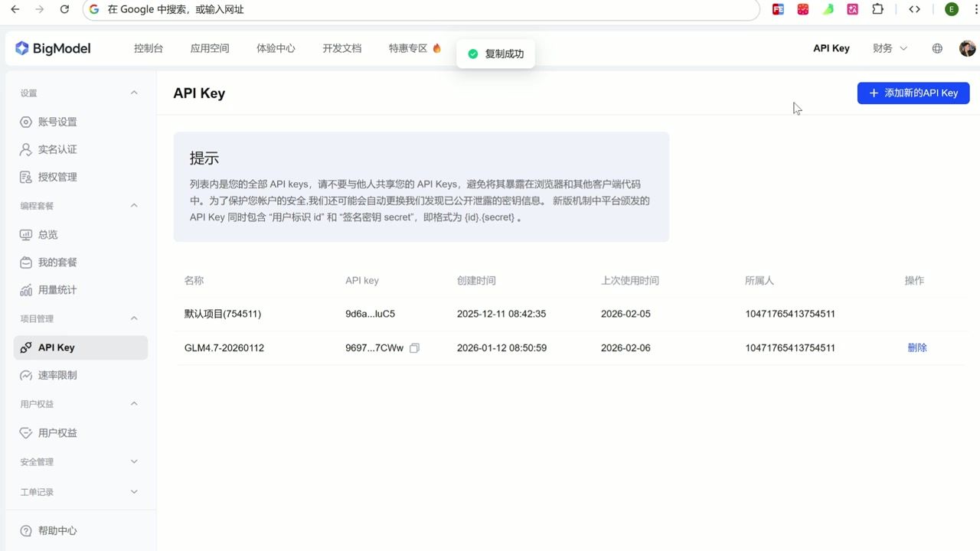Delete the GLM4.7-20260112 key via 删除
Screen dimensions: 980x551
(916, 347)
